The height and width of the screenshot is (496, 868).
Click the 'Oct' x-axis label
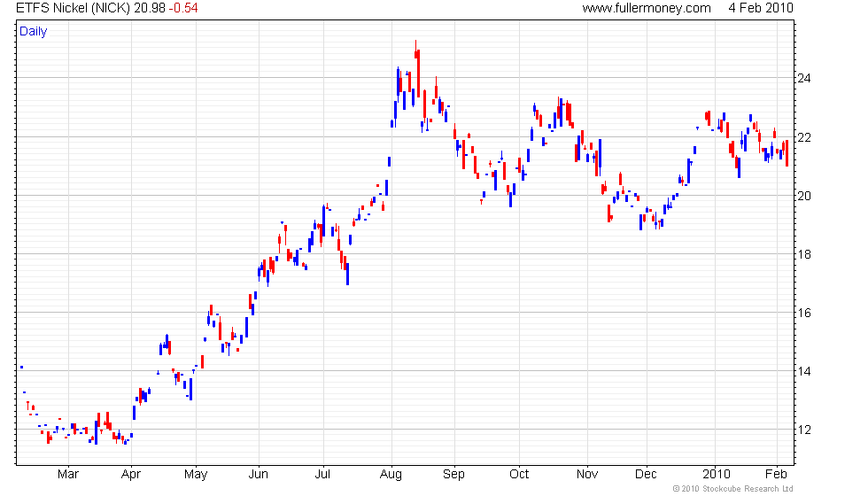519,475
